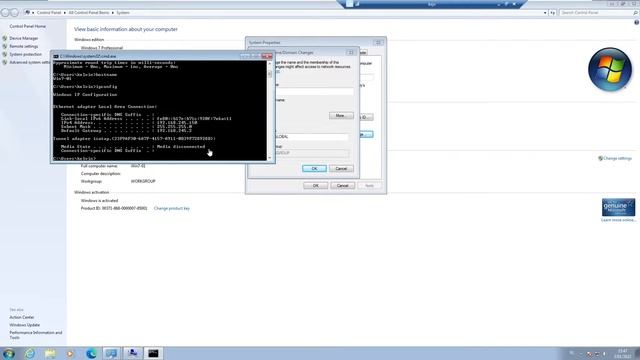Click the More button in Domain Changes
The image size is (640, 360).
[x=341, y=116]
